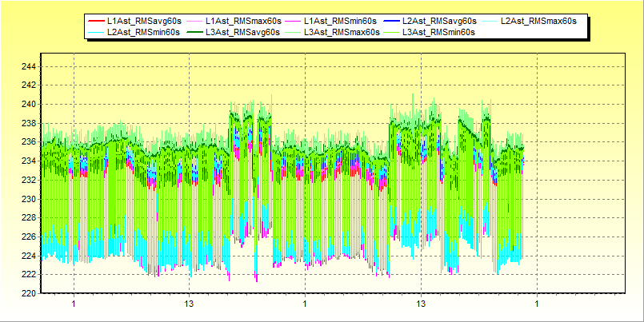Viewport: 644px width, 322px height.
Task: Click the L3Ast_RMSavg60s legend text
Action: pos(242,31)
